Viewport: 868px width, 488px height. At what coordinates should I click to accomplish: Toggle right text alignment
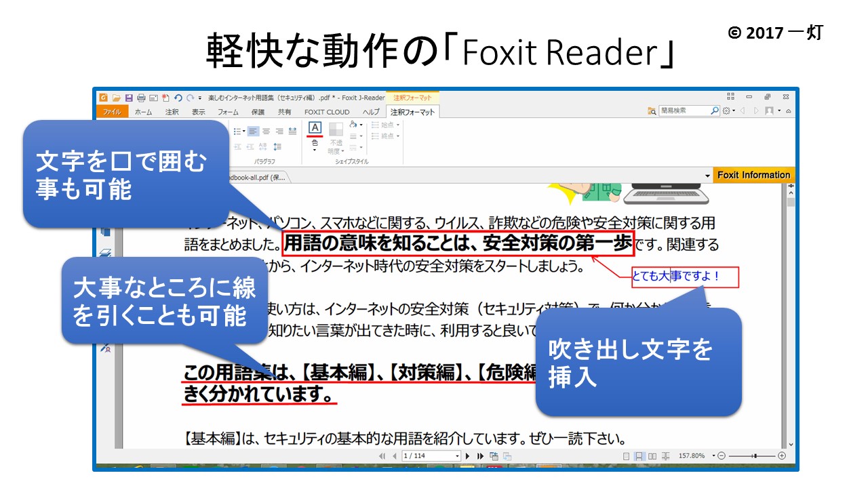point(279,131)
